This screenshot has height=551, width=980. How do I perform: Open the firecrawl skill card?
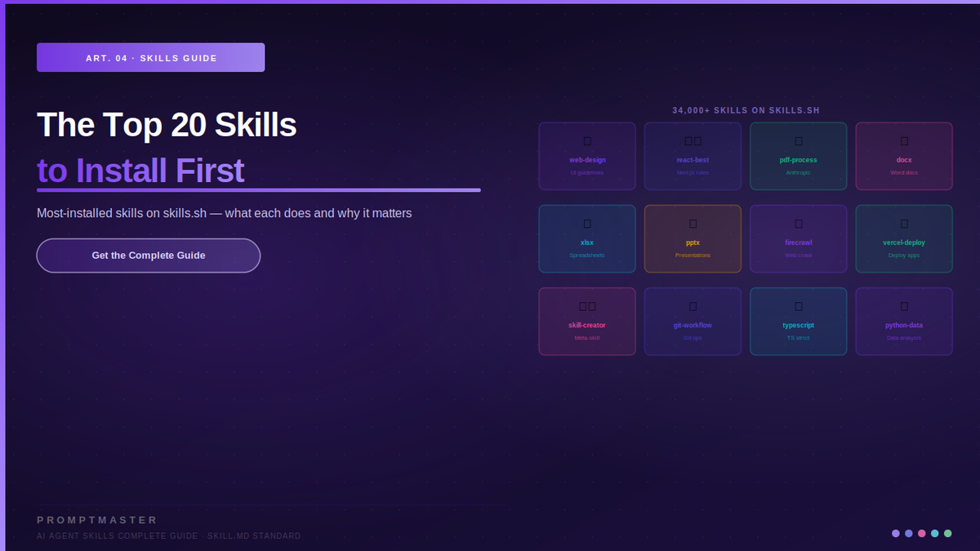click(798, 238)
